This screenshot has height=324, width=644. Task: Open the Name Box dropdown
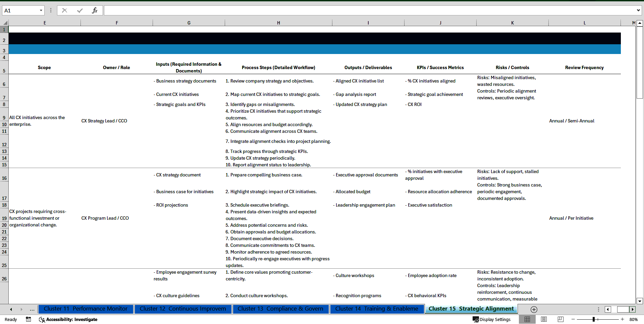[41, 10]
